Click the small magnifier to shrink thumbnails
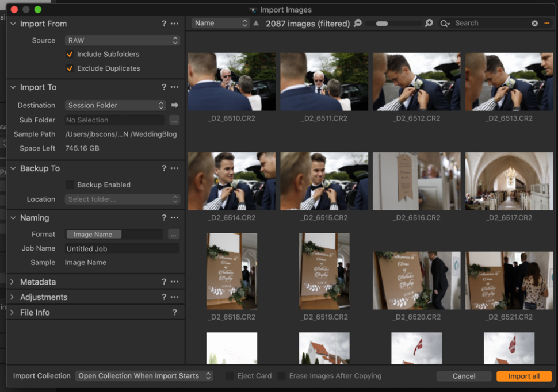 [x=357, y=23]
